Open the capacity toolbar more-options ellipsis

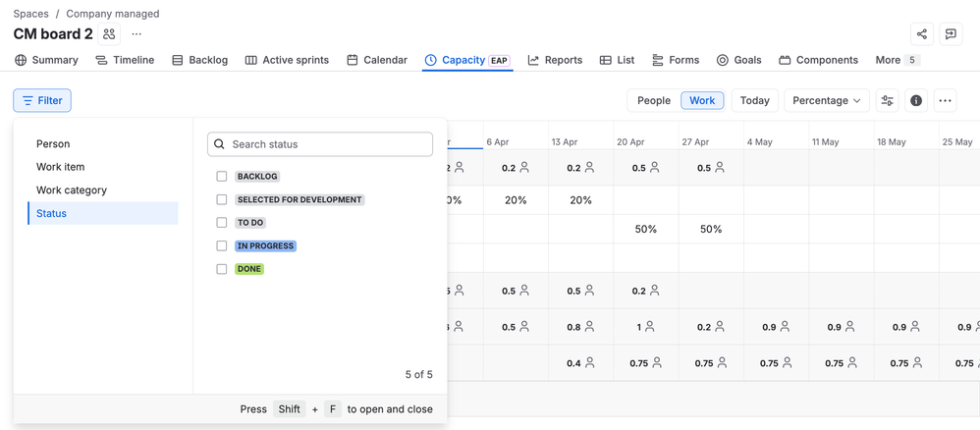pos(945,100)
